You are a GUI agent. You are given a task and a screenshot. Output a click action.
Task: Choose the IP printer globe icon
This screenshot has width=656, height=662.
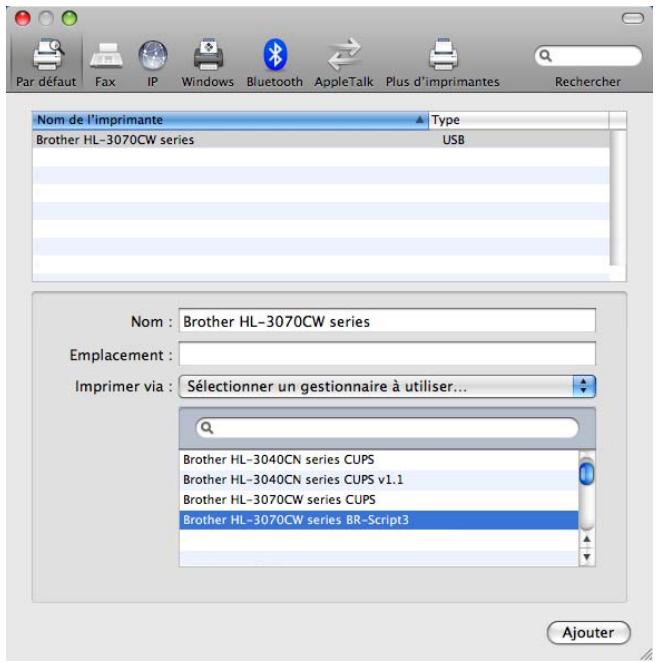tap(153, 55)
